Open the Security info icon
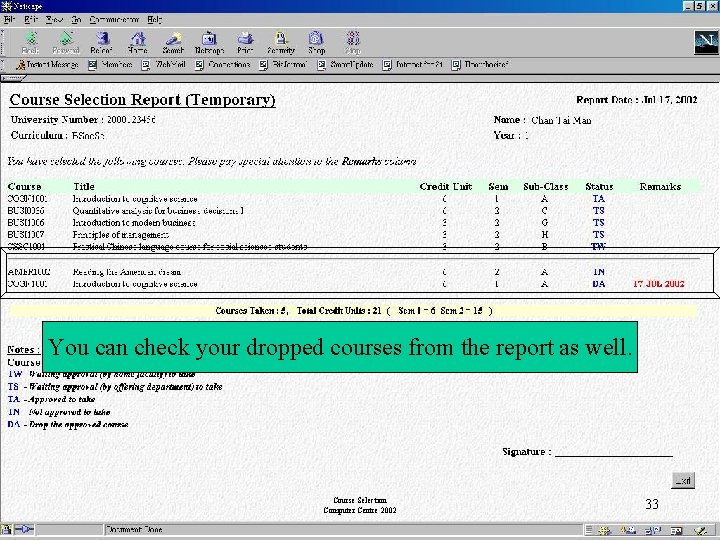The image size is (720, 540). [281, 43]
